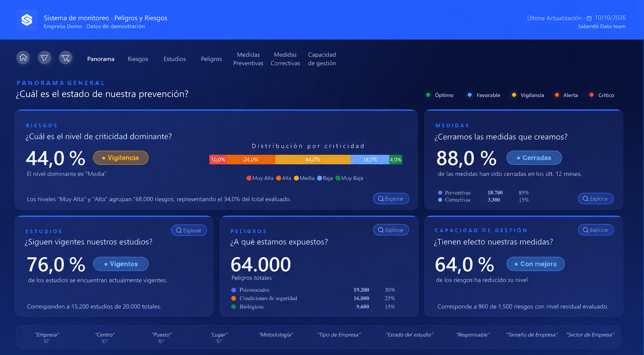Select the Medidas Preventivas tab
Image resolution: width=644 pixels, height=355 pixels.
click(248, 59)
